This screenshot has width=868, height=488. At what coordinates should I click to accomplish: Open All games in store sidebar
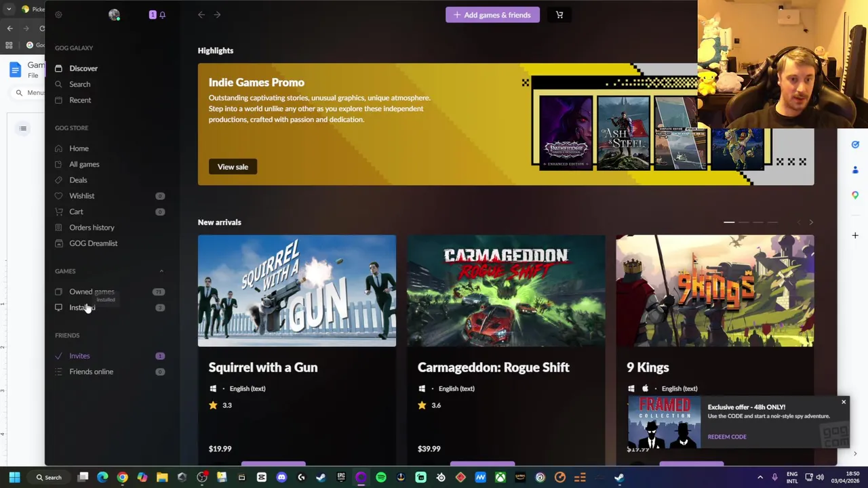tap(84, 164)
